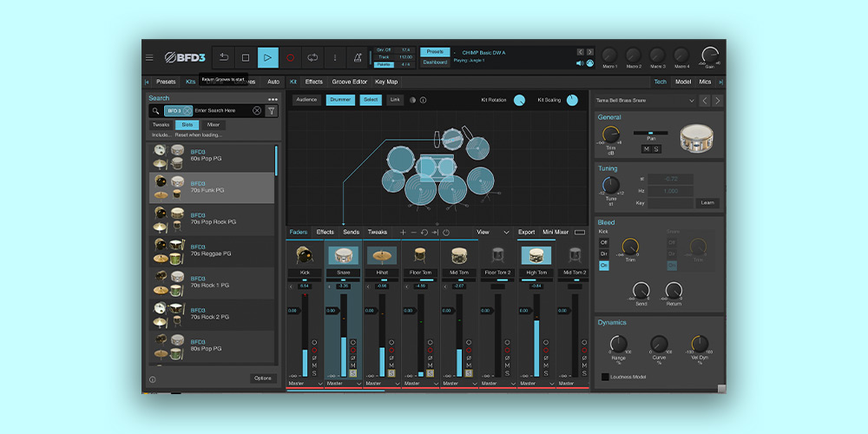
Task: Click the mixer power icon
Action: coord(446,233)
